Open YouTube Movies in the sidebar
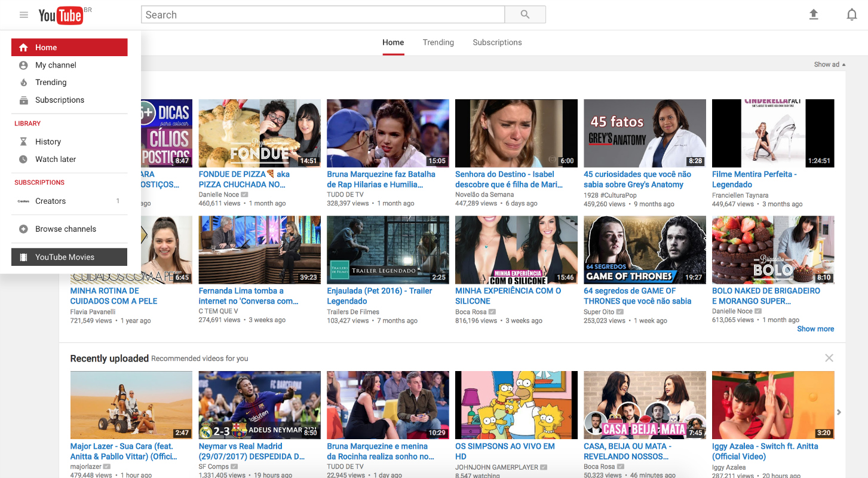This screenshot has width=868, height=478. 69,258
